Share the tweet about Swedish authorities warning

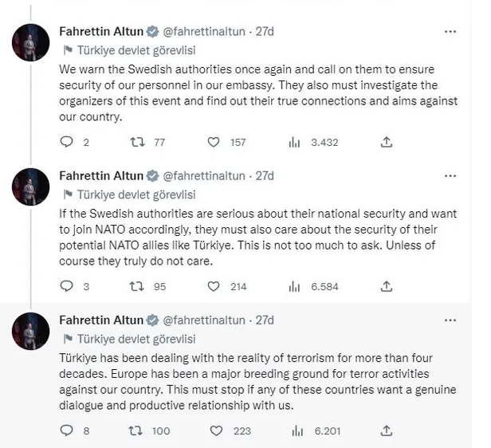tap(387, 142)
